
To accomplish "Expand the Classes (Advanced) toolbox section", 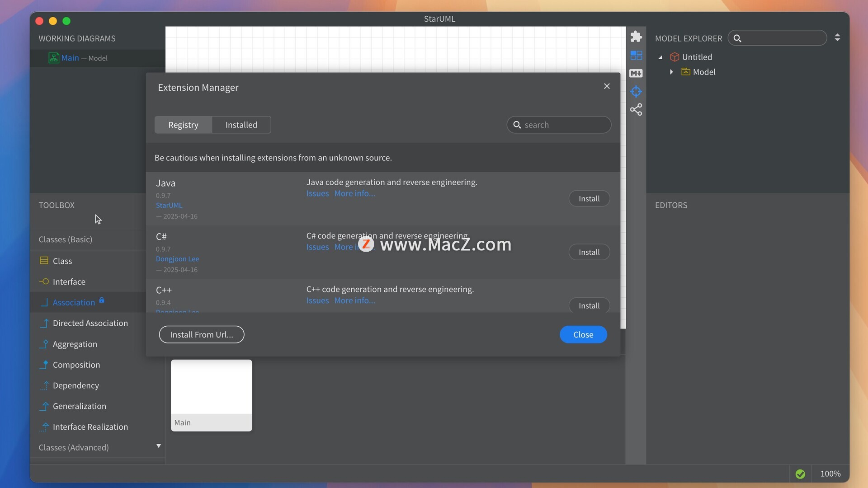I will coord(159,446).
